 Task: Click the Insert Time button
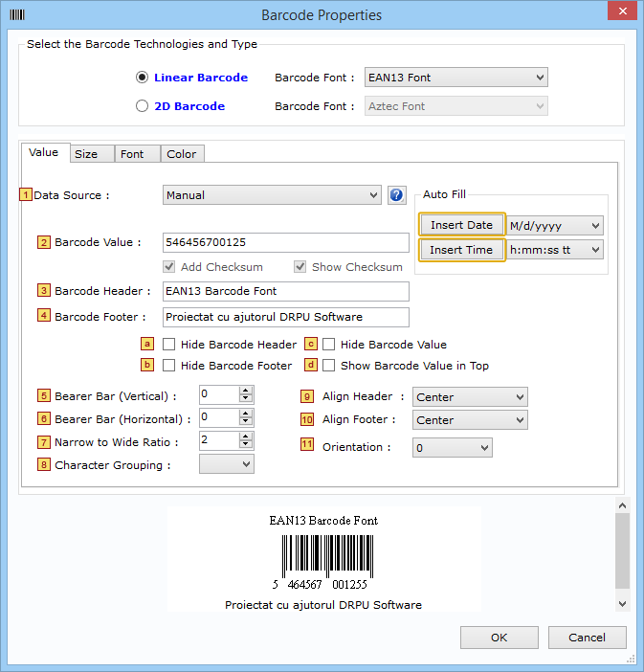462,250
